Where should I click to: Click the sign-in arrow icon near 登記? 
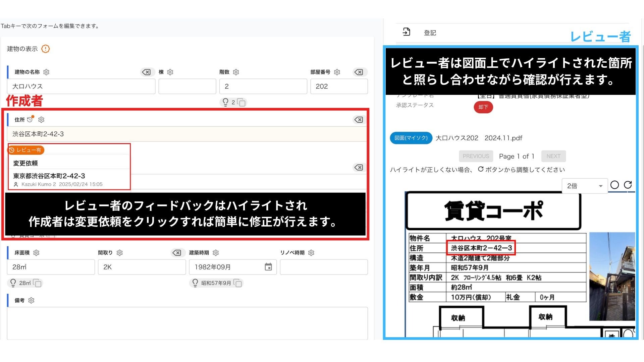pos(406,32)
